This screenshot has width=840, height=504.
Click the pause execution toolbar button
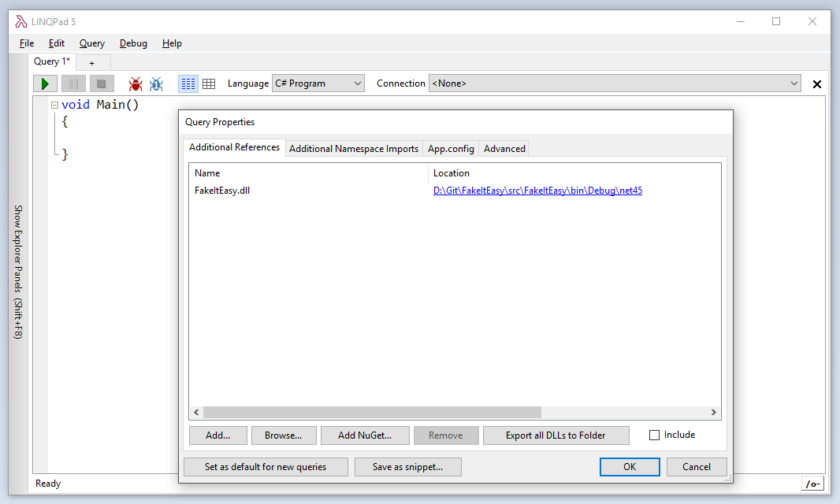(x=73, y=83)
